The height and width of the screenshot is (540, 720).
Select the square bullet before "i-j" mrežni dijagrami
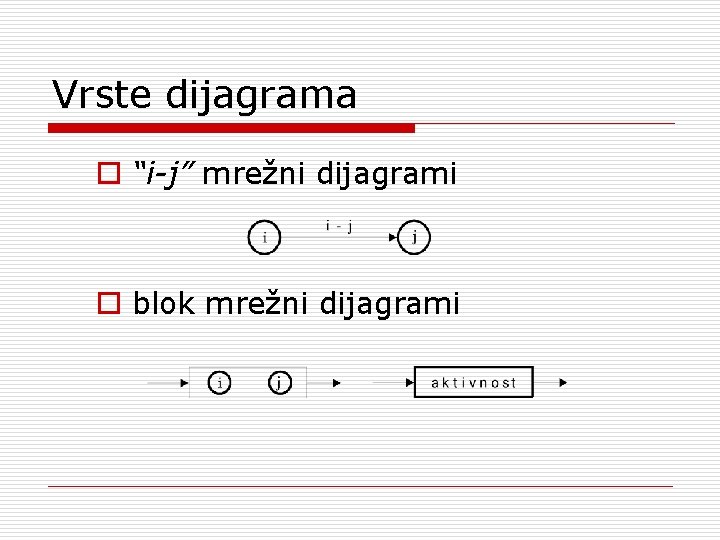[106, 176]
